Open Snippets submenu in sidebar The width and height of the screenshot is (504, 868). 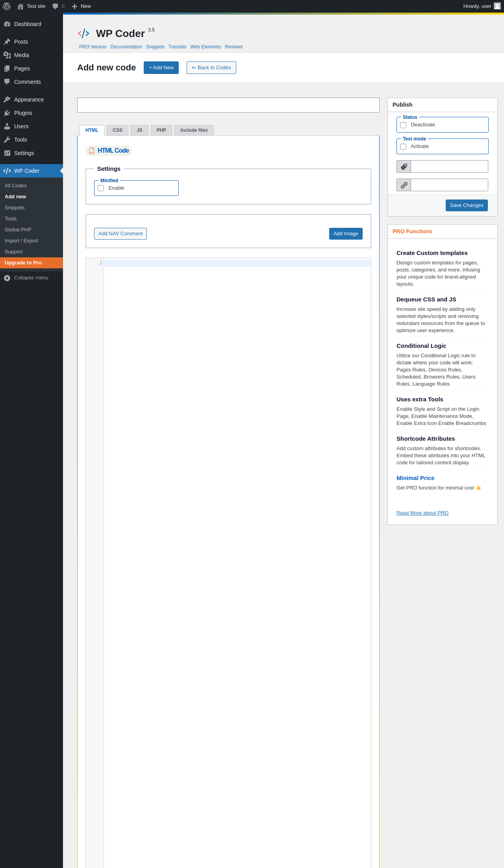pyautogui.click(x=31, y=208)
